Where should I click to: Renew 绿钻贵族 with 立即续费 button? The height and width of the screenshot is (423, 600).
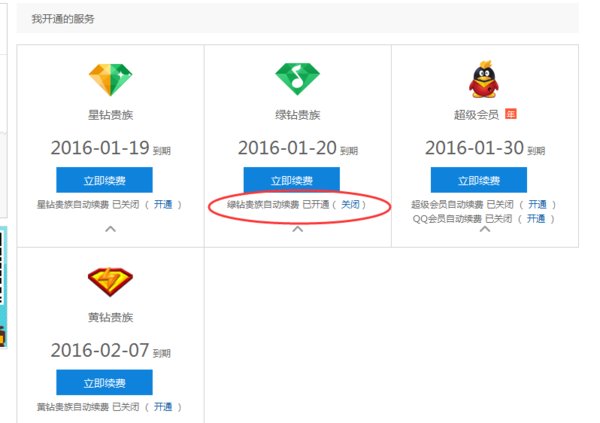(292, 179)
